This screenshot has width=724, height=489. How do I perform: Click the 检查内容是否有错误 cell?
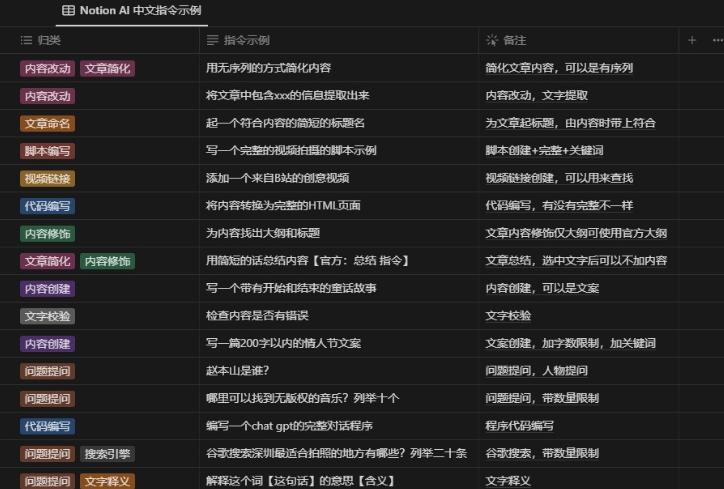pyautogui.click(x=262, y=316)
